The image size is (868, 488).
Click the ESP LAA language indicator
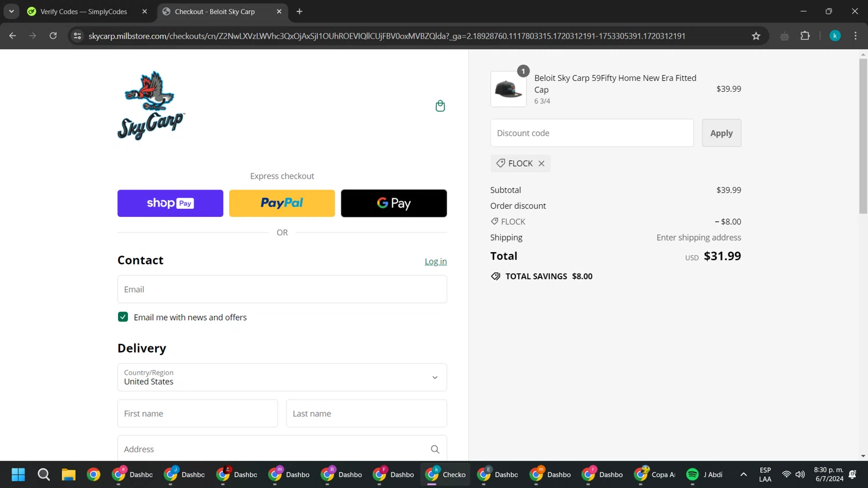tap(765, 475)
